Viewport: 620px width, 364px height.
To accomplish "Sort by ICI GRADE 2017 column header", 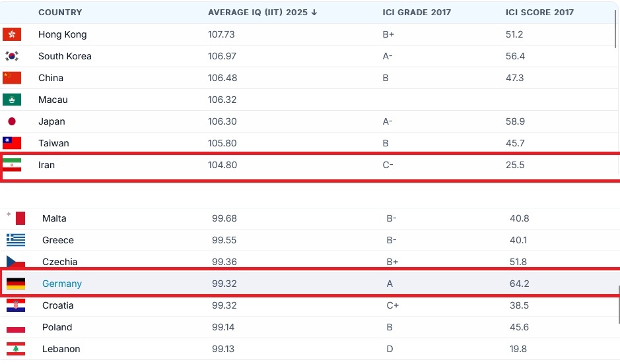I will point(417,13).
